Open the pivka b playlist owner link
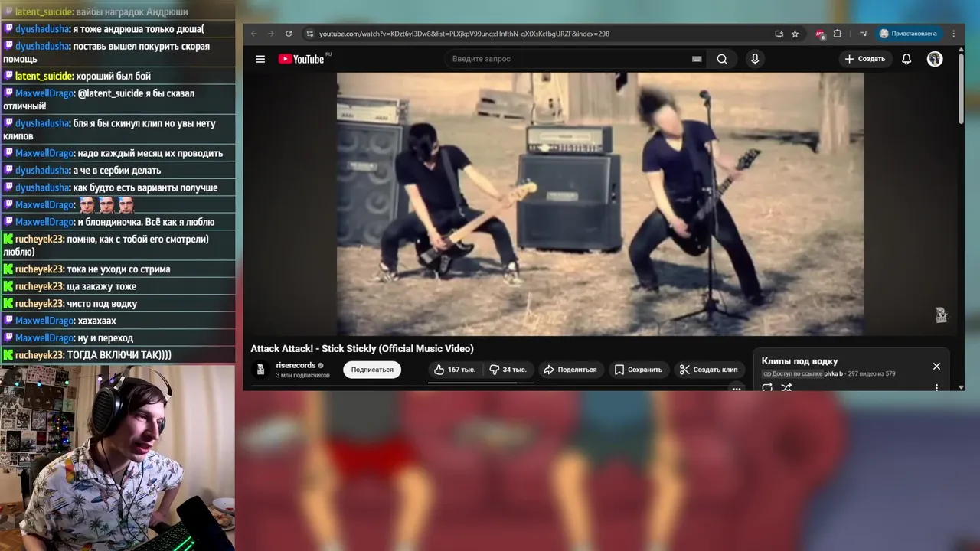980x551 pixels. pyautogui.click(x=833, y=373)
